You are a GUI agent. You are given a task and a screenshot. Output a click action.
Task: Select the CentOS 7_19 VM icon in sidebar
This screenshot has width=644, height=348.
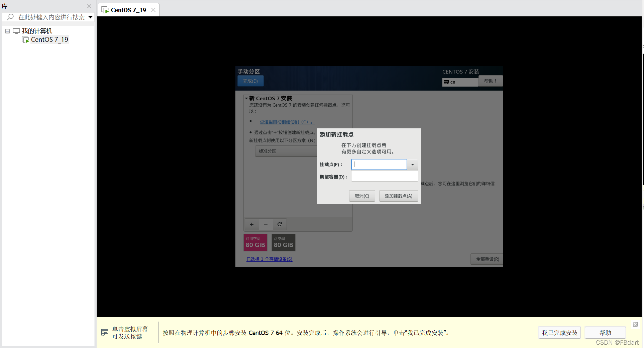[x=25, y=39]
